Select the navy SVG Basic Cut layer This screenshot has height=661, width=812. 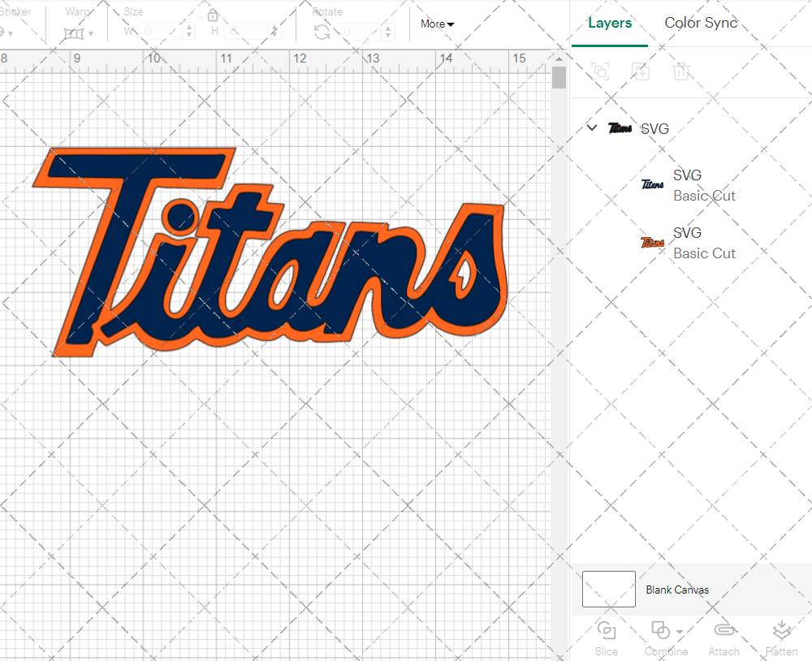(x=704, y=184)
